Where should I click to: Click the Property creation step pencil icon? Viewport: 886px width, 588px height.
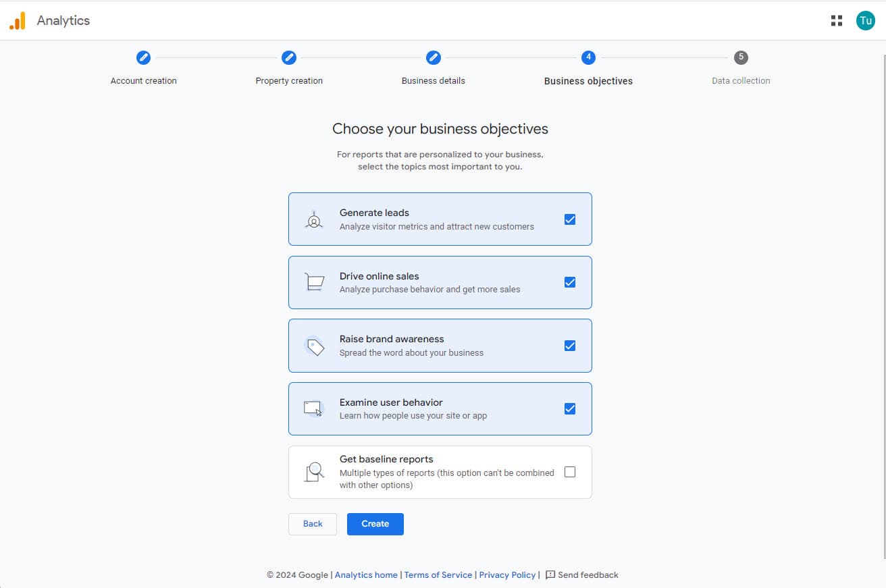click(289, 57)
